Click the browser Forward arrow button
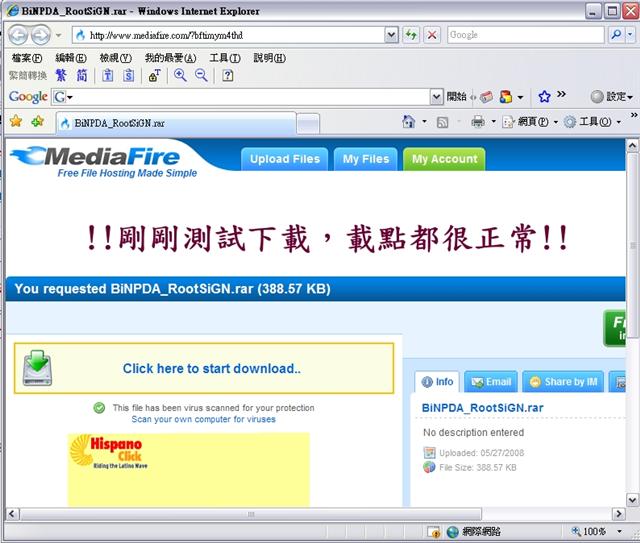Image resolution: width=640 pixels, height=543 pixels. [40, 35]
